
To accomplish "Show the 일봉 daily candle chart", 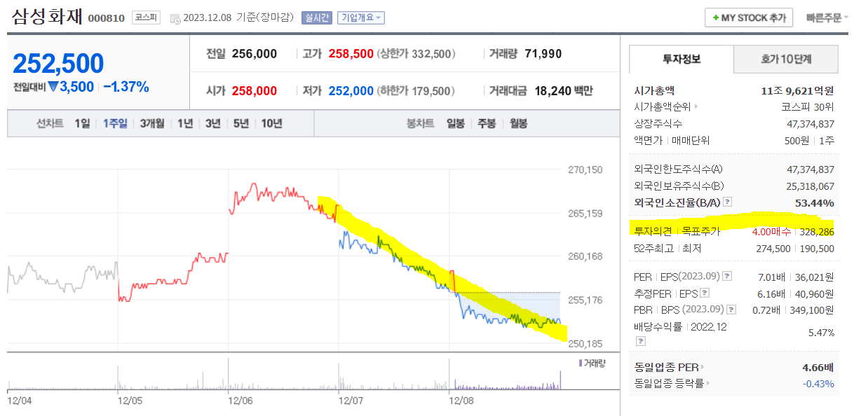I will pos(456,124).
